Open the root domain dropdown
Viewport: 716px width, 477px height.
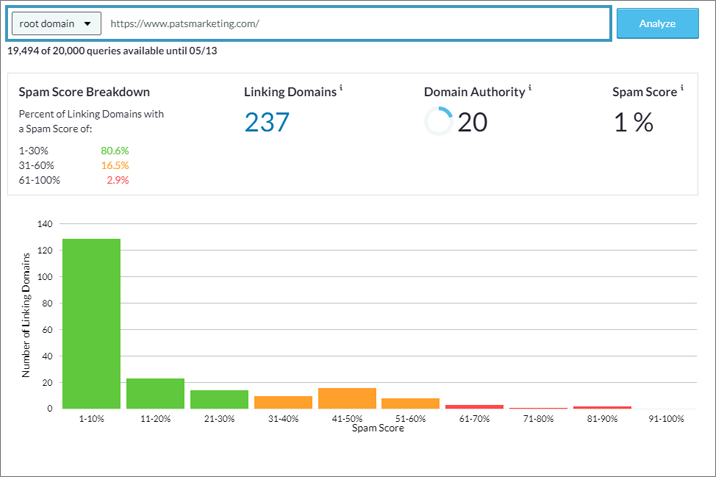(55, 23)
